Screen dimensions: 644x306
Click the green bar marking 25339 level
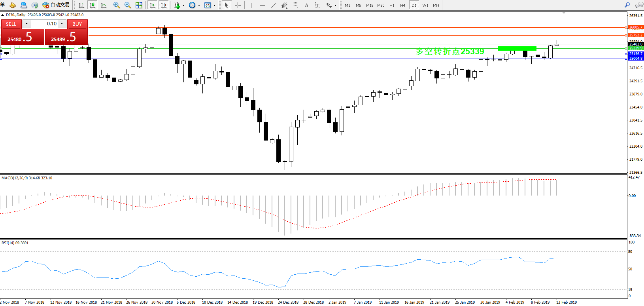(x=517, y=49)
